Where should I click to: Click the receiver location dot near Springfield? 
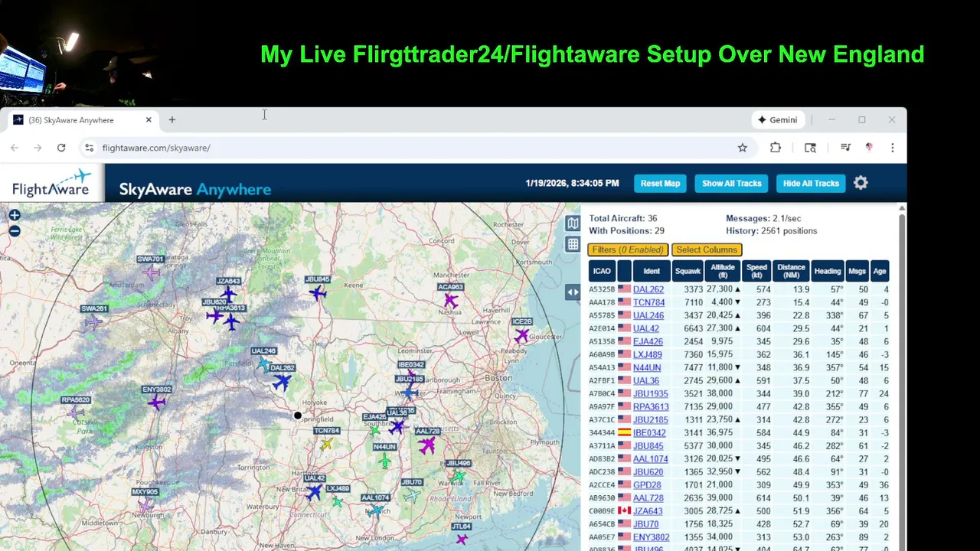click(298, 416)
